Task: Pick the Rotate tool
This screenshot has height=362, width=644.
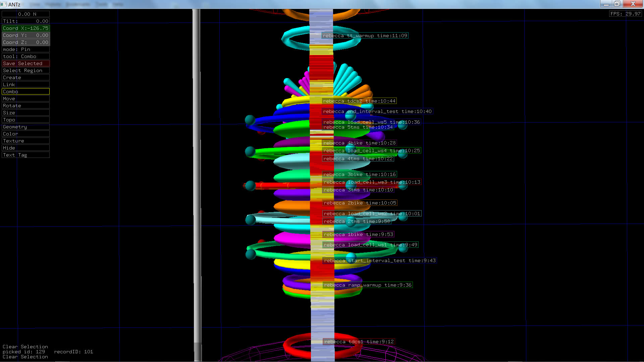Action: tap(25, 106)
